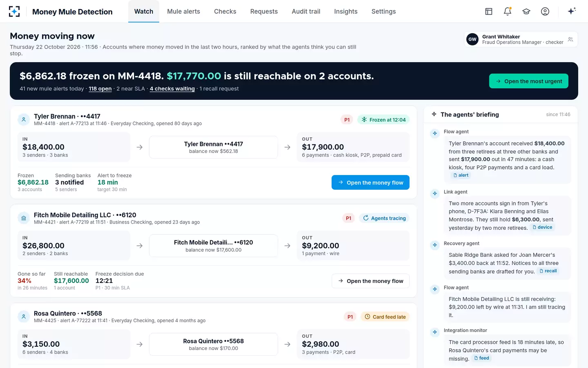The width and height of the screenshot is (588, 368).
Task: Follow the 4 checks waiting link
Action: click(172, 89)
